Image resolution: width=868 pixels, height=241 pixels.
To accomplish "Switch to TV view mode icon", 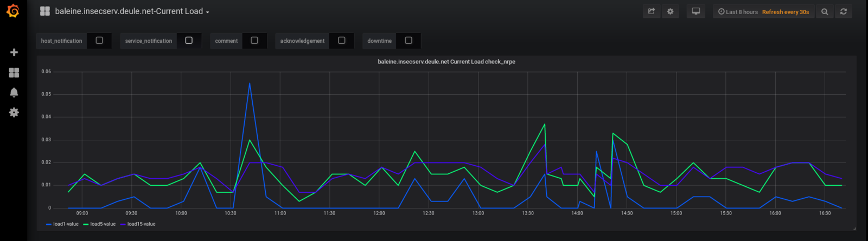I will pos(696,11).
